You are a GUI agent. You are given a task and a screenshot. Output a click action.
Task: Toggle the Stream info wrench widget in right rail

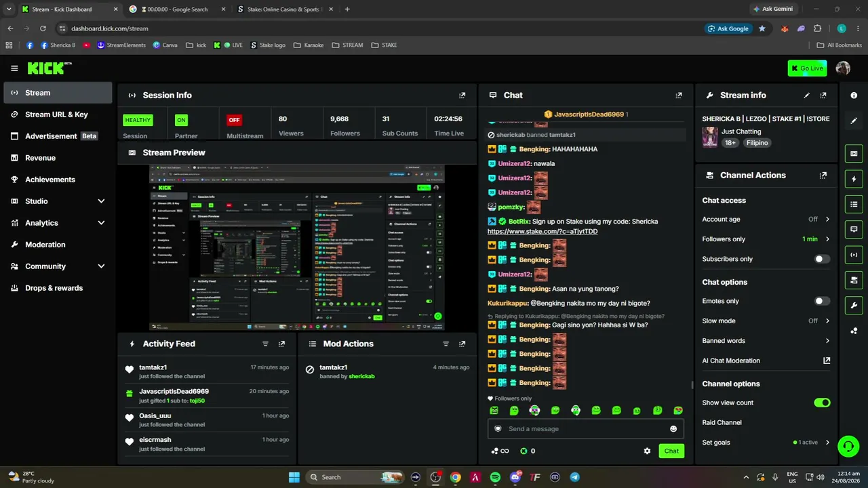coord(854,305)
